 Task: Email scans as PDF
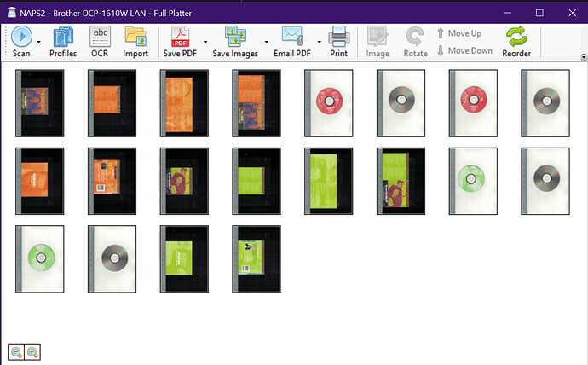tap(292, 42)
